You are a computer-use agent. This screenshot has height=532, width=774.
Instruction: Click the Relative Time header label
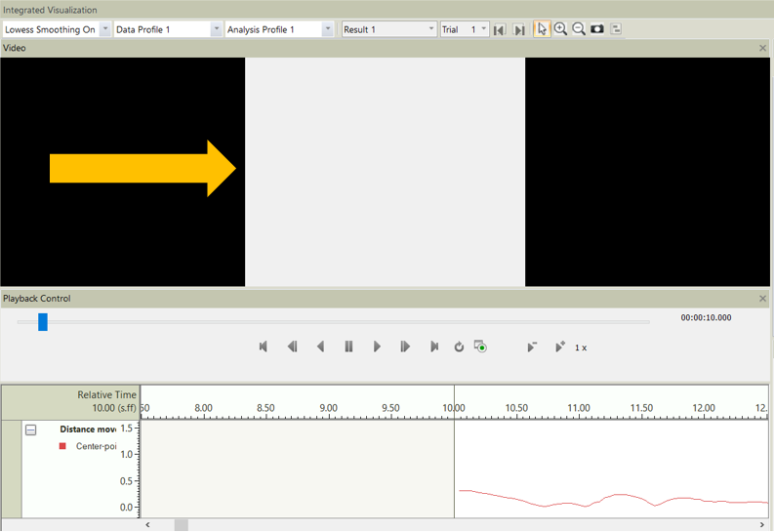click(x=106, y=394)
